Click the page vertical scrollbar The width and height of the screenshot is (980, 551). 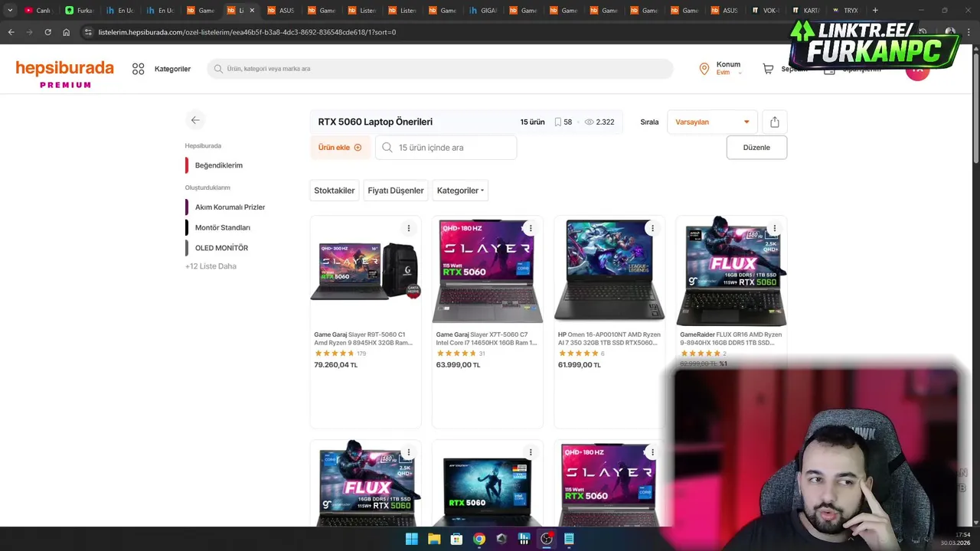(975, 107)
